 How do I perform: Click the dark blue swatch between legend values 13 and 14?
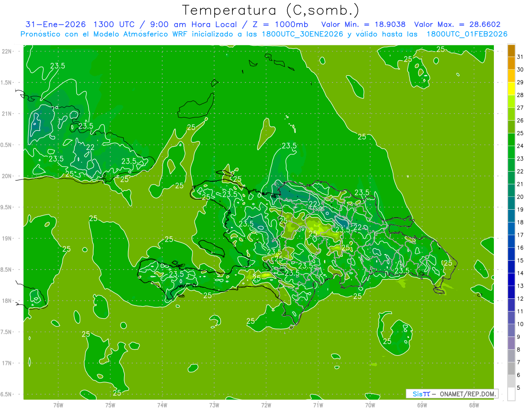(x=511, y=279)
